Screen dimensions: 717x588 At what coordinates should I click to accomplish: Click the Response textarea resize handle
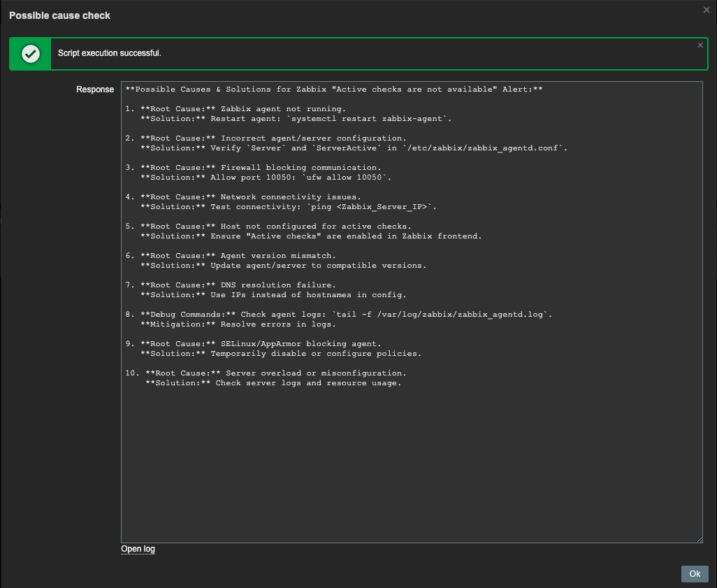point(699,539)
